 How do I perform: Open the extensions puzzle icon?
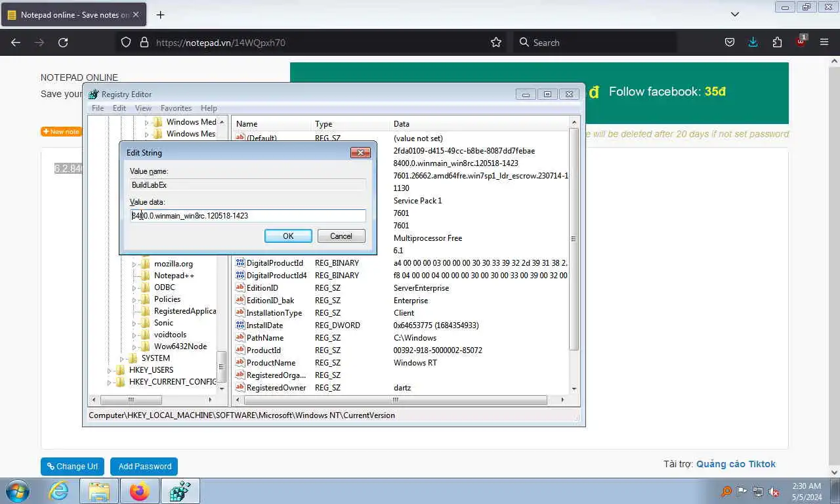pyautogui.click(x=777, y=42)
